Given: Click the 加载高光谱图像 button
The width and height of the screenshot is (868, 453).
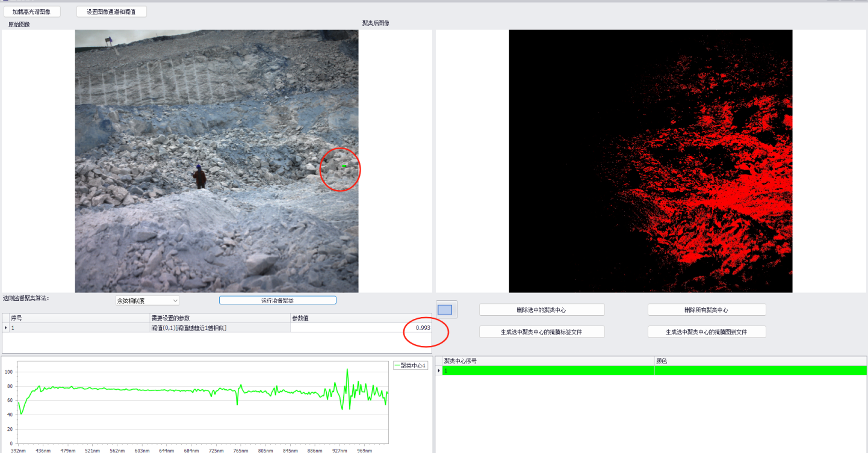Looking at the screenshot, I should click(x=32, y=11).
